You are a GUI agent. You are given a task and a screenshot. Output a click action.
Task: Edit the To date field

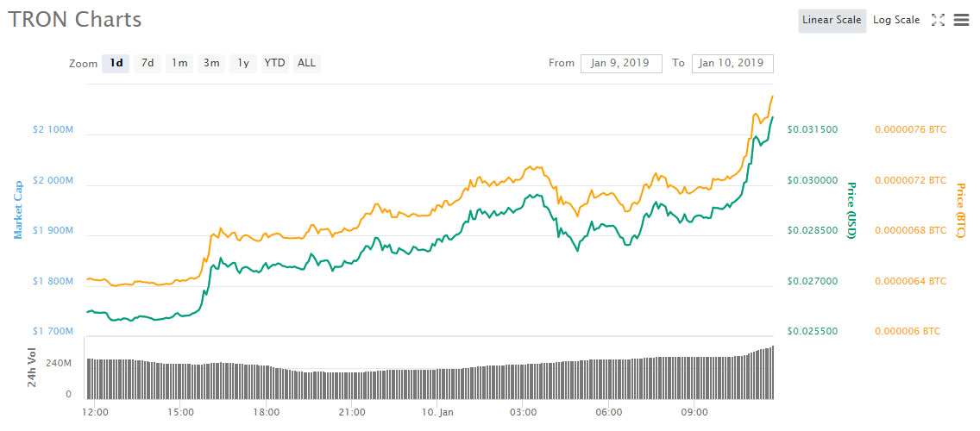[x=732, y=63]
